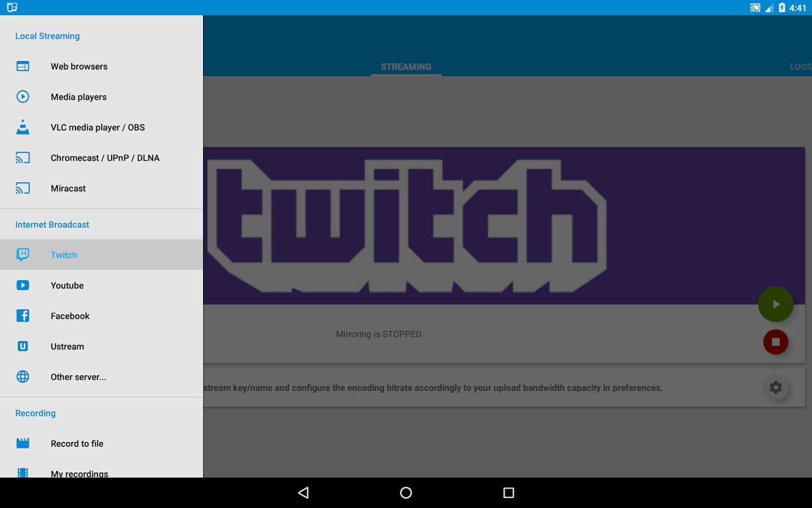Switch to the STREAMING tab
This screenshot has width=812, height=508.
tap(405, 67)
